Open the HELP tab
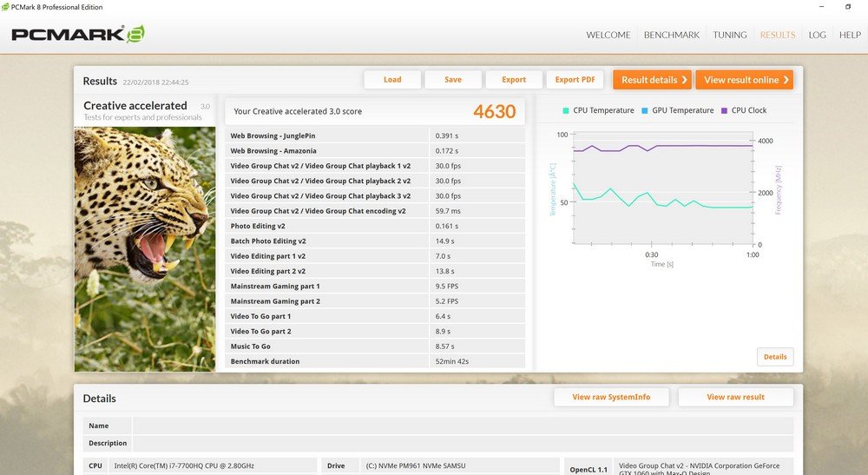 point(849,35)
